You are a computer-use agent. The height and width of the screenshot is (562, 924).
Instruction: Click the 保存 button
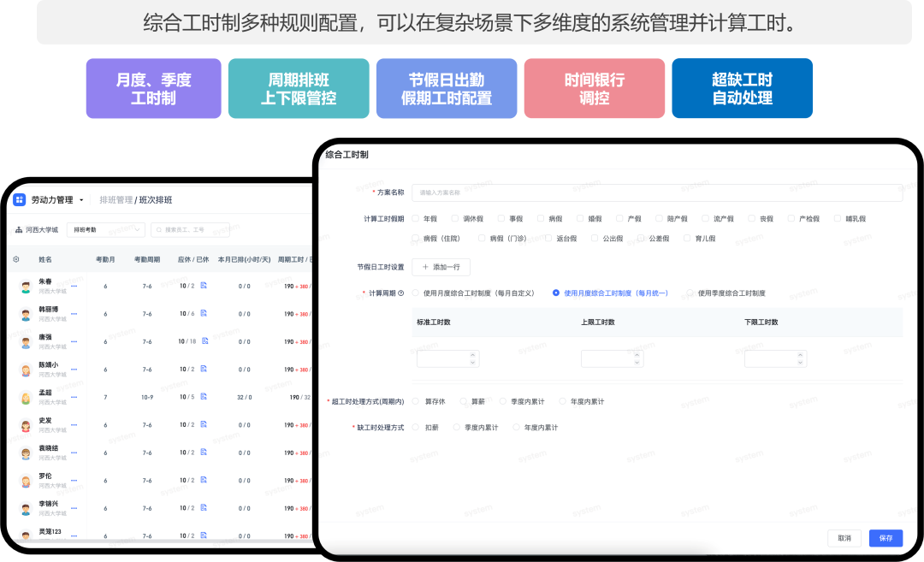pyautogui.click(x=885, y=538)
